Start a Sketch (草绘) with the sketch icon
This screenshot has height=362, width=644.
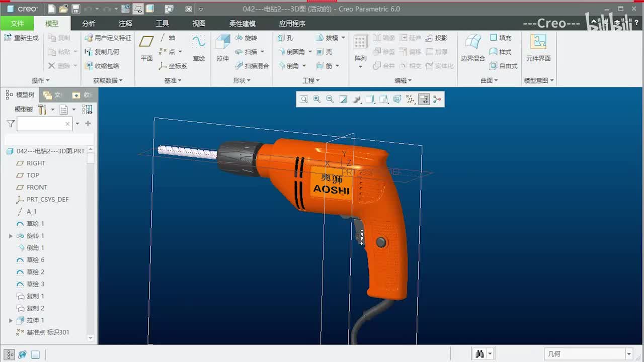199,48
